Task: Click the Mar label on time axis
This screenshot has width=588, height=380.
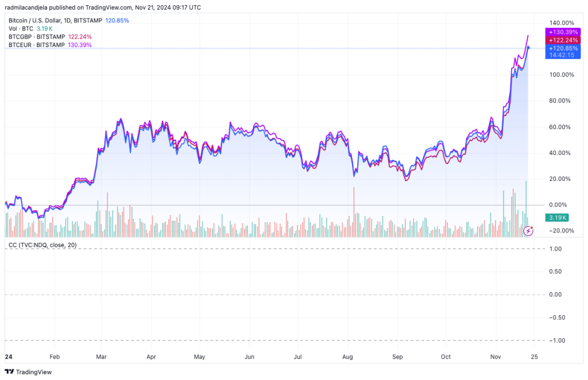Action: pos(101,356)
